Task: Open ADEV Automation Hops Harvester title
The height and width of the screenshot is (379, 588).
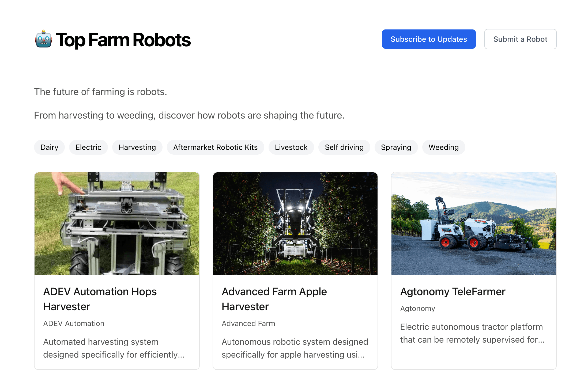Action: [100, 299]
